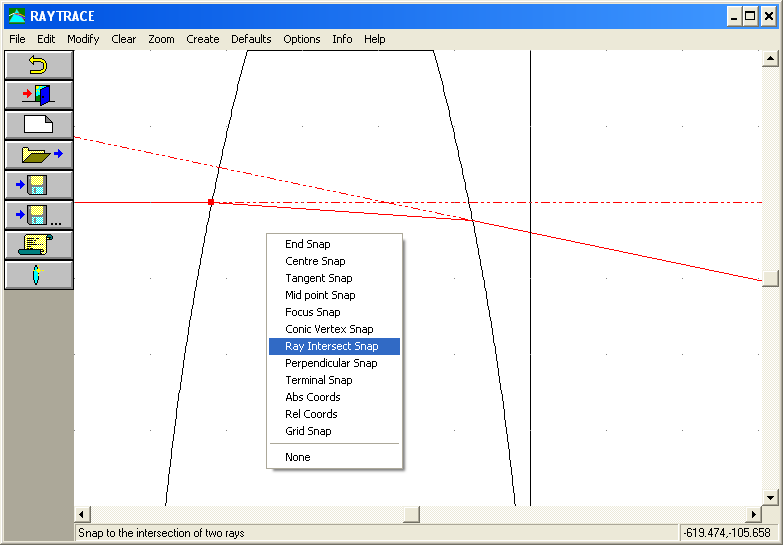The height and width of the screenshot is (545, 783).
Task: Click the yellow scroll script icon
Action: pyautogui.click(x=38, y=245)
